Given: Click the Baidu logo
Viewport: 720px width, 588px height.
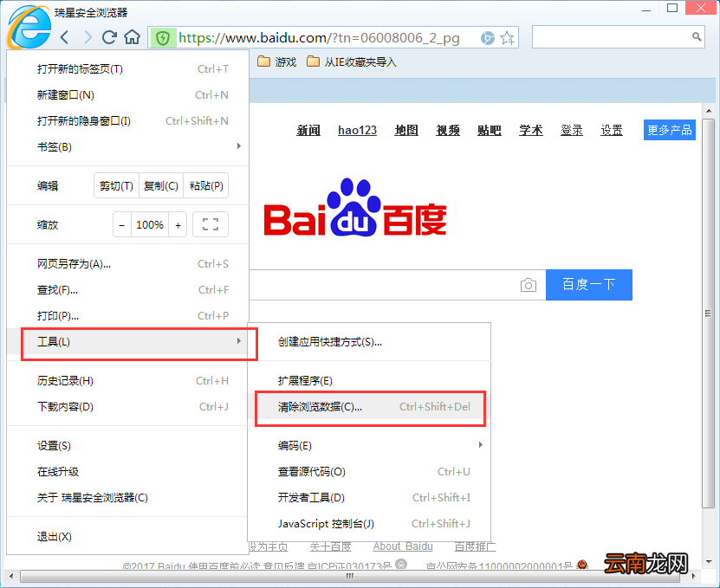Looking at the screenshot, I should click(355, 208).
